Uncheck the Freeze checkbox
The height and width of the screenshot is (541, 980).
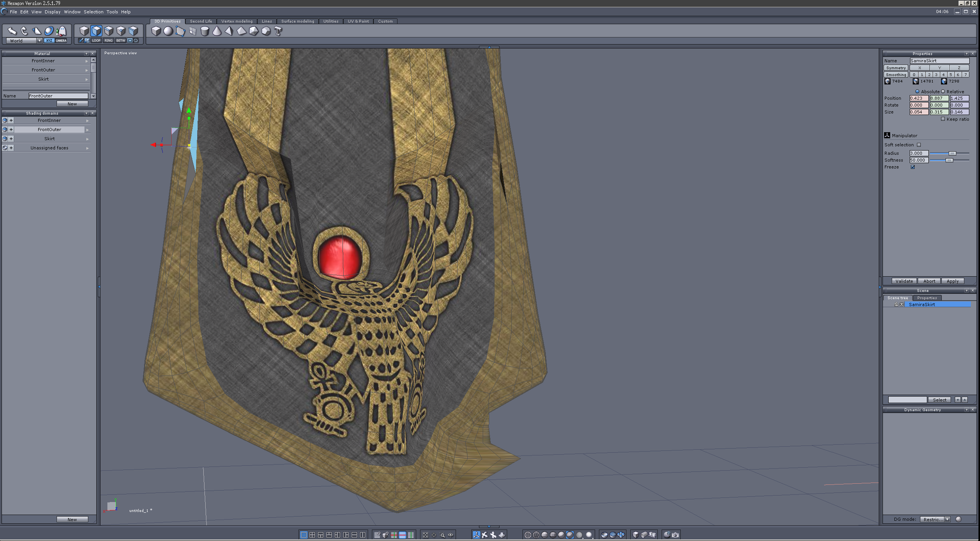click(913, 167)
